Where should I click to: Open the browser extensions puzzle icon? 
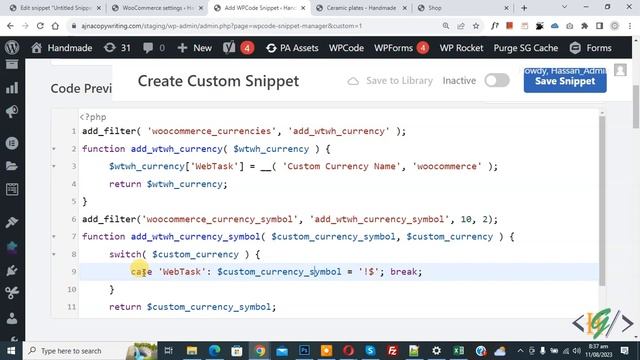point(584,26)
